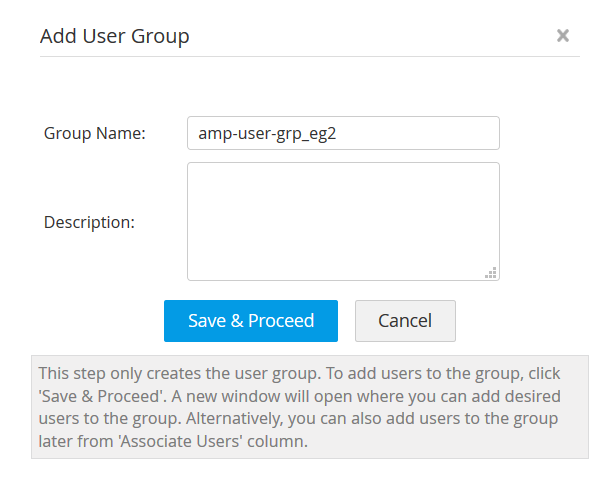The image size is (616, 479).
Task: Click the Description box resize handle
Action: 491,272
